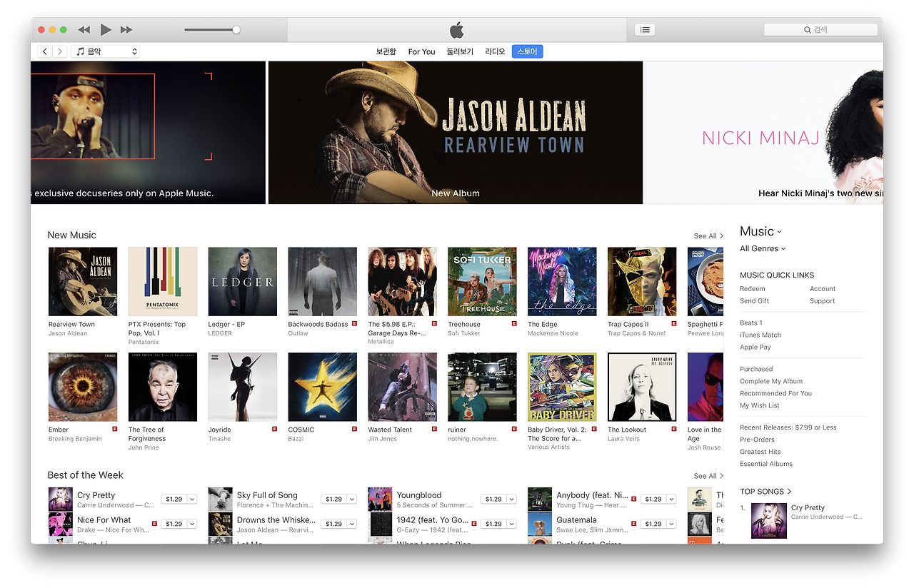Open The Edge album cover
Image resolution: width=914 pixels, height=588 pixels.
click(562, 282)
